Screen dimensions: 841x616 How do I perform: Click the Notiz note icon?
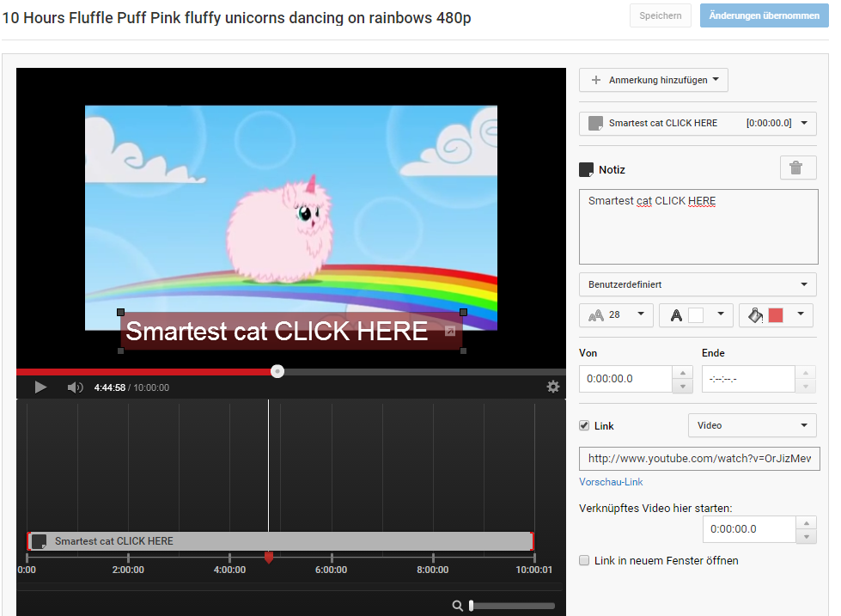(x=586, y=169)
